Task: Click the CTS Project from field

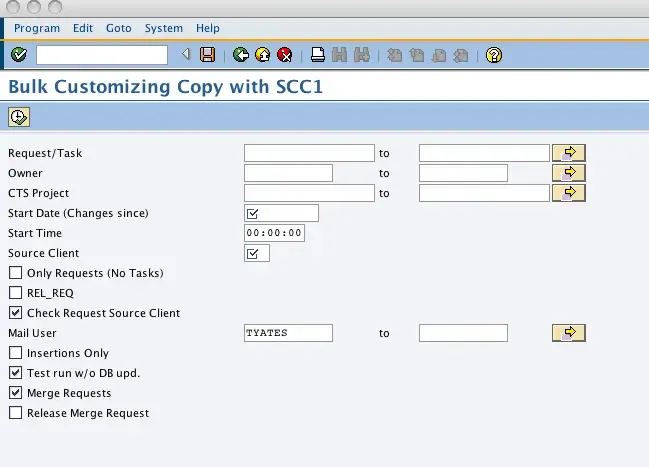Action: pos(309,193)
